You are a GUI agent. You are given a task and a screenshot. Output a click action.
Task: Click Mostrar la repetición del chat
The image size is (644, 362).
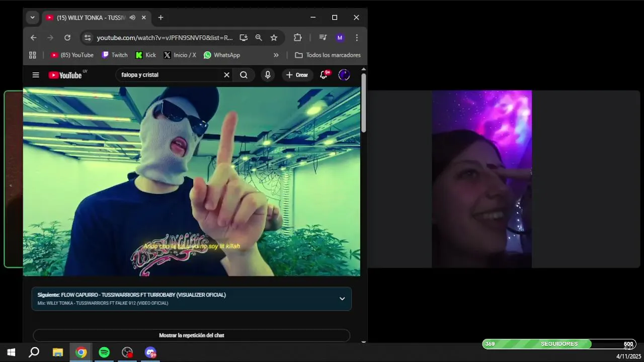coord(192,335)
